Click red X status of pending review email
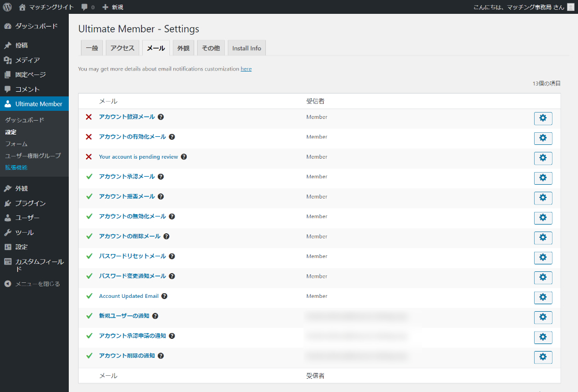Screen dimensions: 578x392 [89, 157]
